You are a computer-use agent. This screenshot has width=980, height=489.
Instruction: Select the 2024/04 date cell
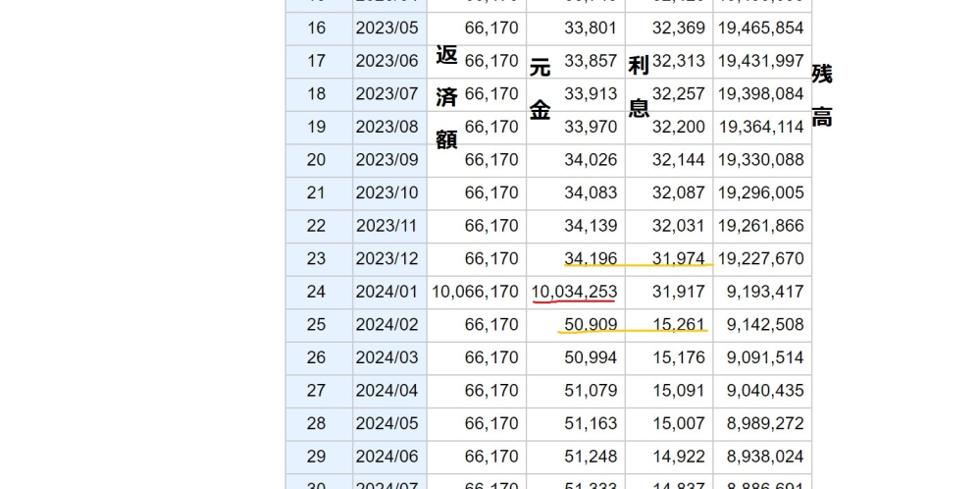[x=387, y=391]
